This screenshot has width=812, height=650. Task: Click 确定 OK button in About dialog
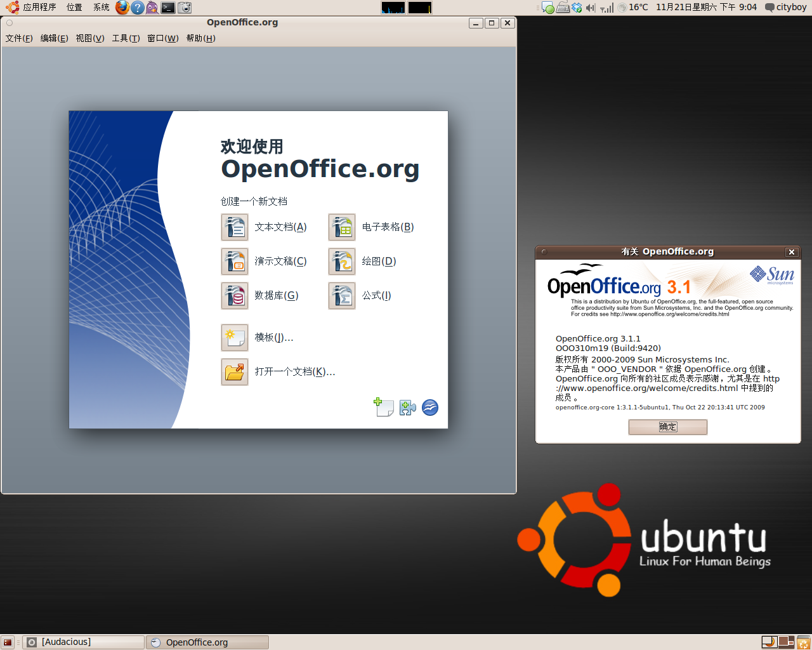pos(667,427)
